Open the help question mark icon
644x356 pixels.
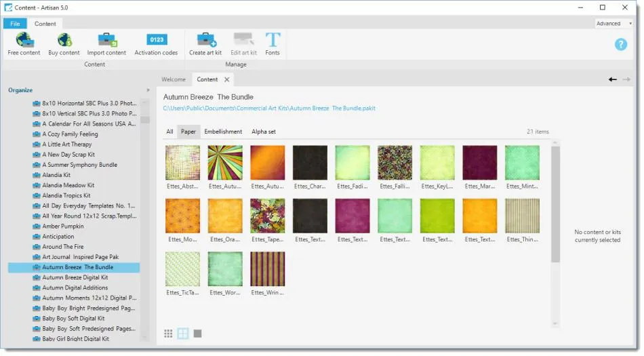620,44
